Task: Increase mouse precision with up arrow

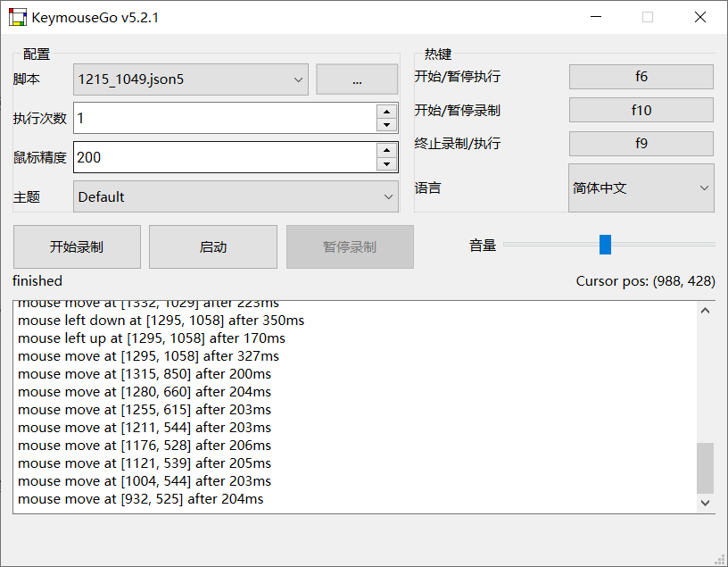Action: 386,151
